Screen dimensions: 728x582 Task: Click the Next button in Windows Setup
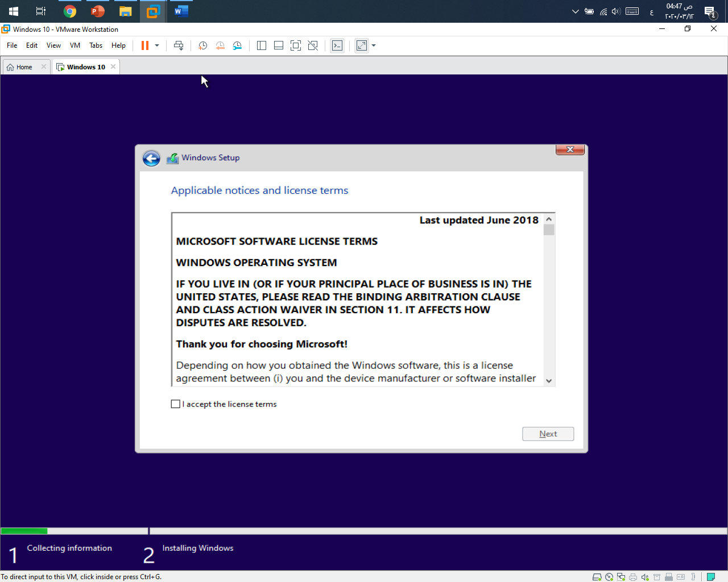click(x=548, y=434)
